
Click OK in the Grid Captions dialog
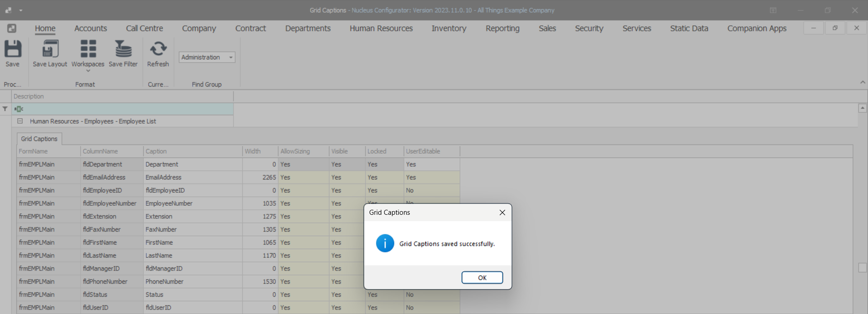click(482, 278)
